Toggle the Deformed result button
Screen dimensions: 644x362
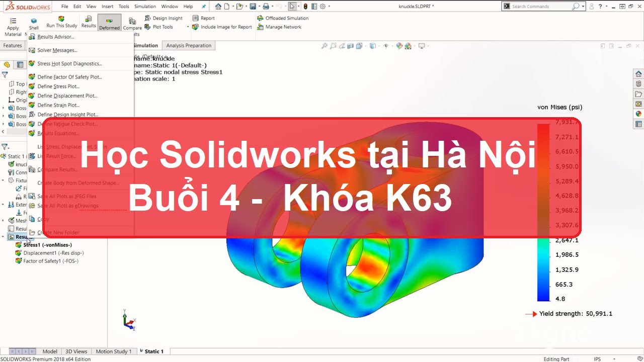pyautogui.click(x=109, y=23)
